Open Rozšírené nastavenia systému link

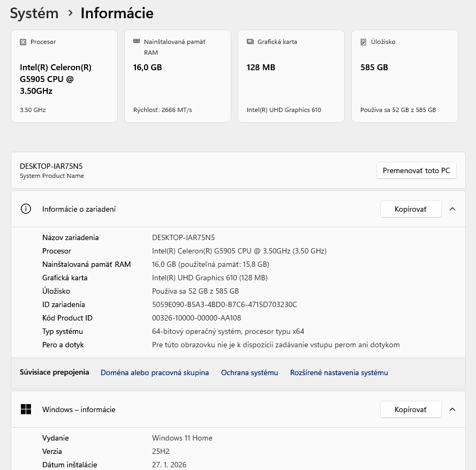pos(339,372)
